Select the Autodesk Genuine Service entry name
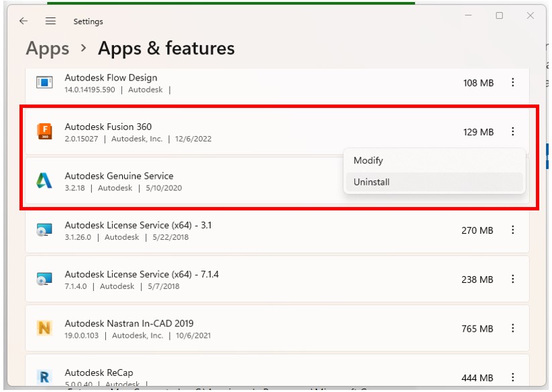This screenshot has width=552, height=392. click(x=119, y=176)
